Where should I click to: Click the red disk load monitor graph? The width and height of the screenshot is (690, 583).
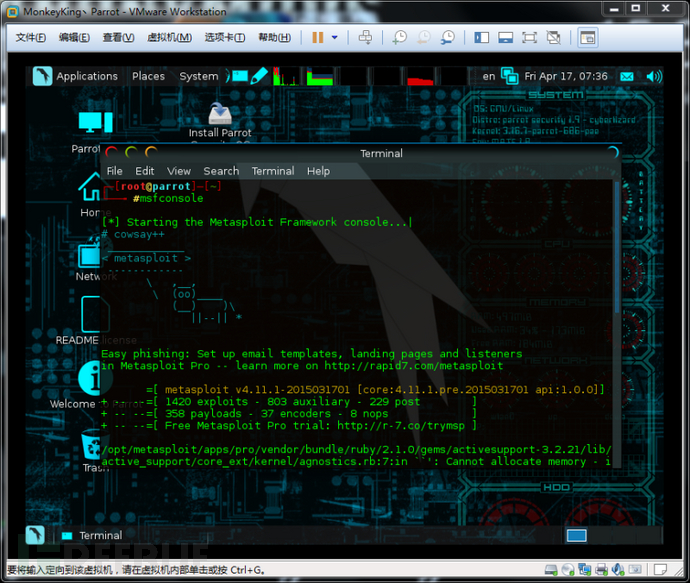click(x=420, y=76)
